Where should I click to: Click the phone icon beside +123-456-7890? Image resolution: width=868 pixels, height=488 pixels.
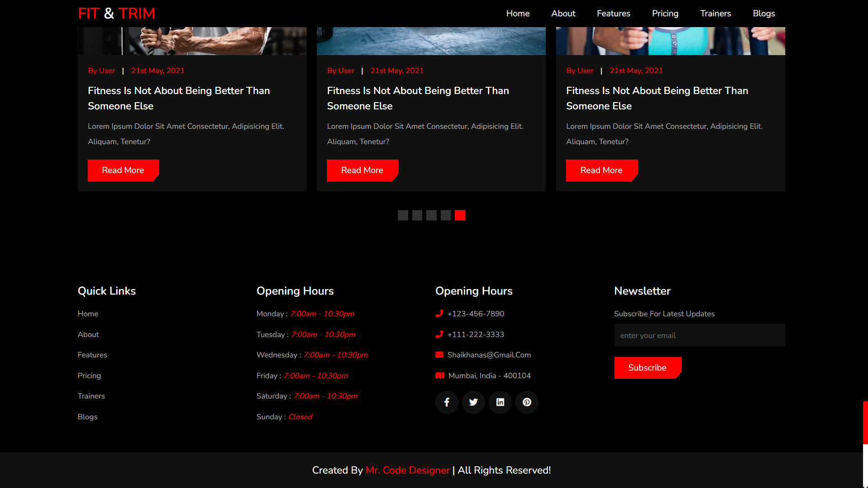point(439,314)
